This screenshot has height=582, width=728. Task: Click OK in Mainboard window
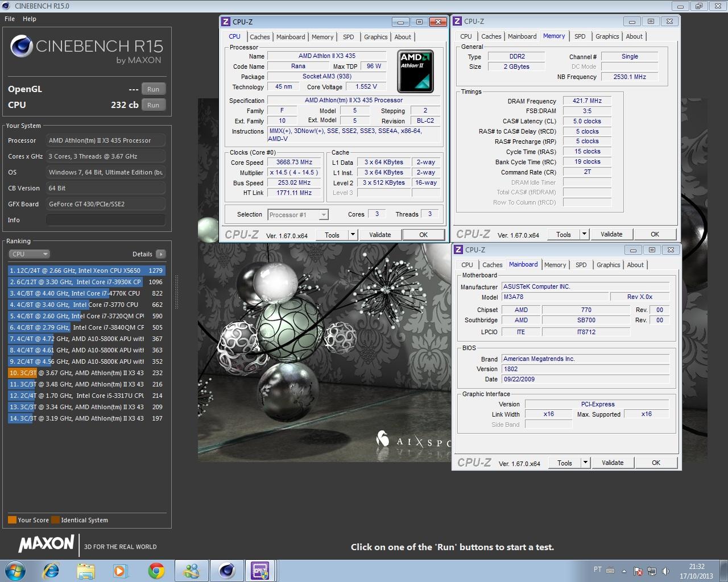pos(656,463)
